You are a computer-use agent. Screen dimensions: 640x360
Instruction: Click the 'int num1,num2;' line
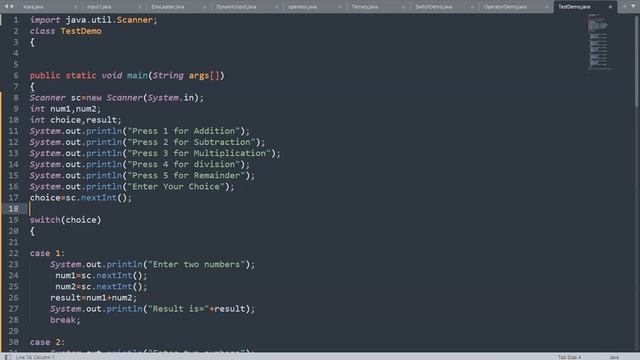coord(65,109)
